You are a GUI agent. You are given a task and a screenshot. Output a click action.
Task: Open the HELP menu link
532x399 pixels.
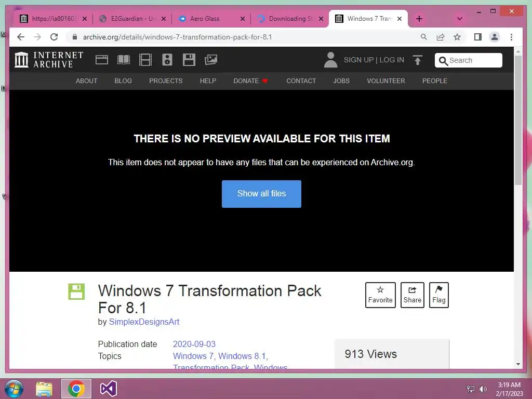[x=208, y=81]
